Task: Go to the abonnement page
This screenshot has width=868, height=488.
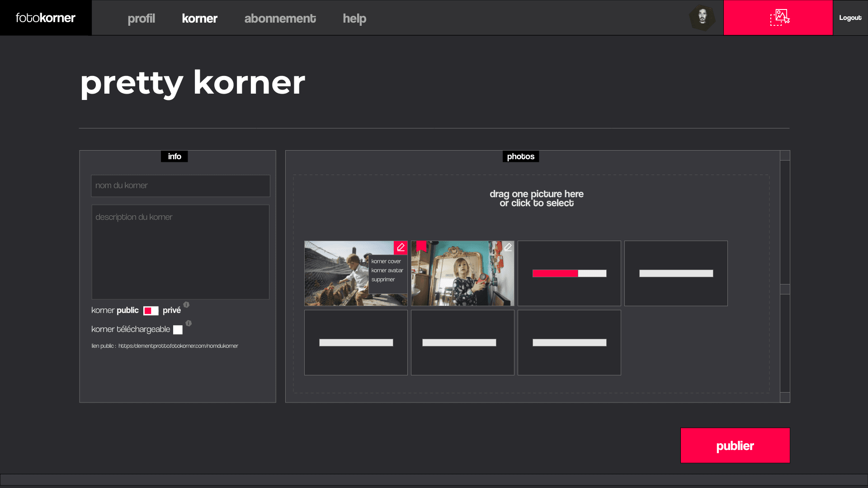Action: coord(280,19)
